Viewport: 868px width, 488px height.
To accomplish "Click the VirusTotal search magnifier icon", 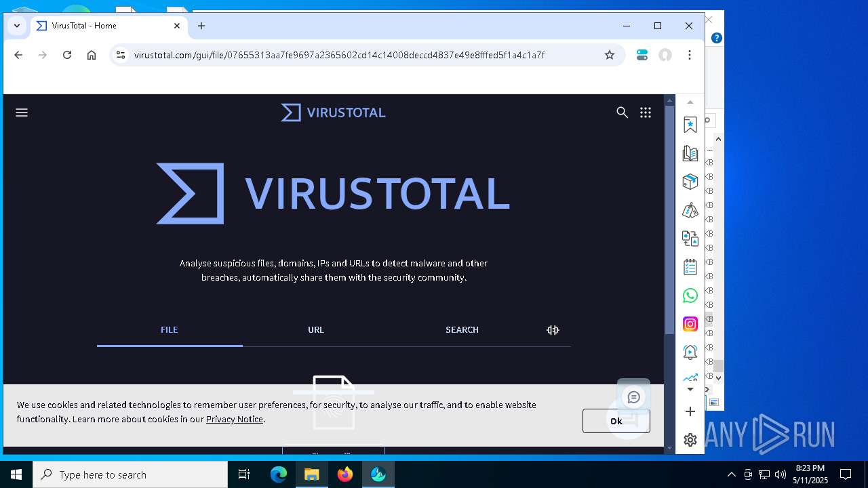I will (622, 113).
